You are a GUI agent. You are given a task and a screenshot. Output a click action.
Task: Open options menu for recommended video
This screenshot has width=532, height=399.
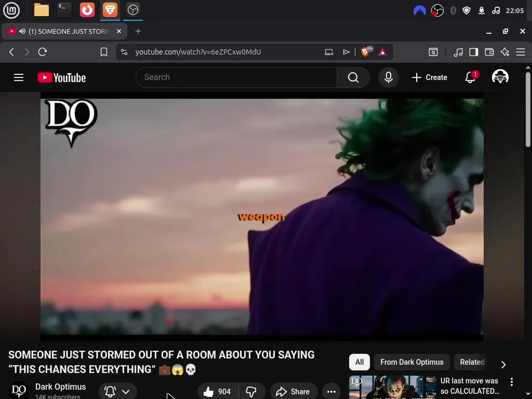[511, 382]
